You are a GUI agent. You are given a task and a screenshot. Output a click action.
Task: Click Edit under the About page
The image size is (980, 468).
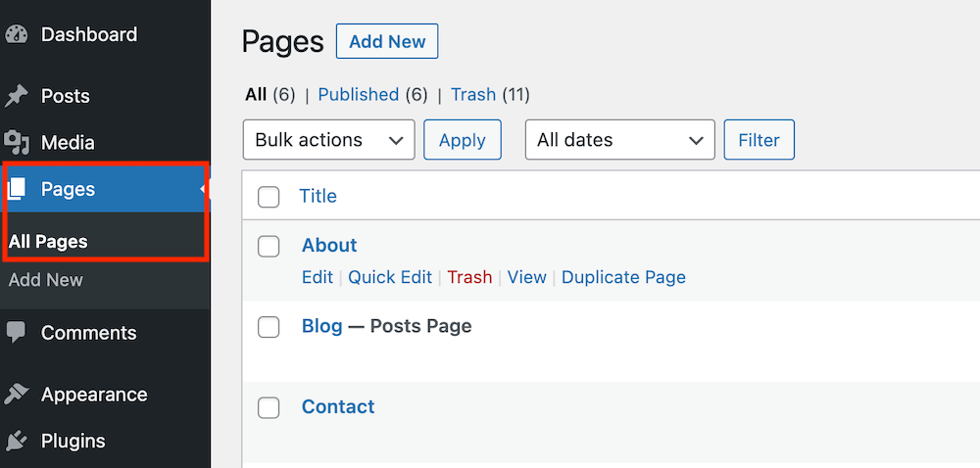[x=318, y=277]
